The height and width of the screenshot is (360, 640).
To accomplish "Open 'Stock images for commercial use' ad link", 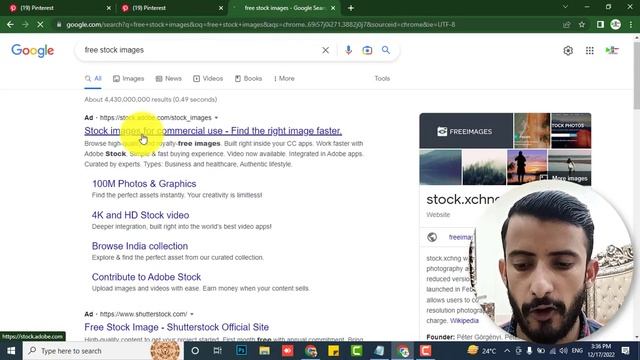I will [x=213, y=131].
